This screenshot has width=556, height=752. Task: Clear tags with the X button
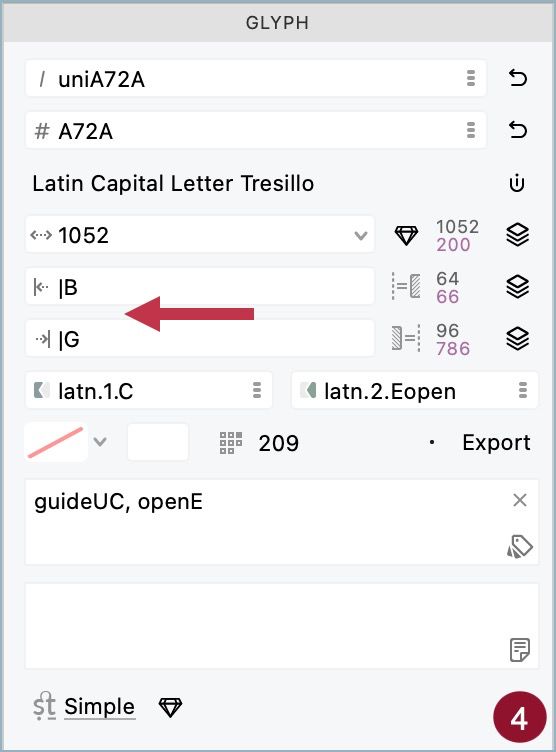[520, 500]
